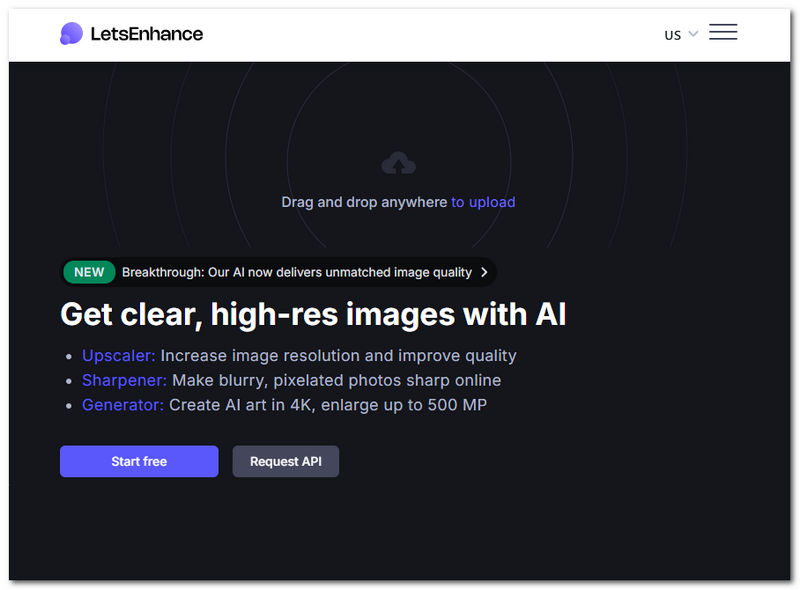
Task: Open the Upscaler link
Action: 119,355
